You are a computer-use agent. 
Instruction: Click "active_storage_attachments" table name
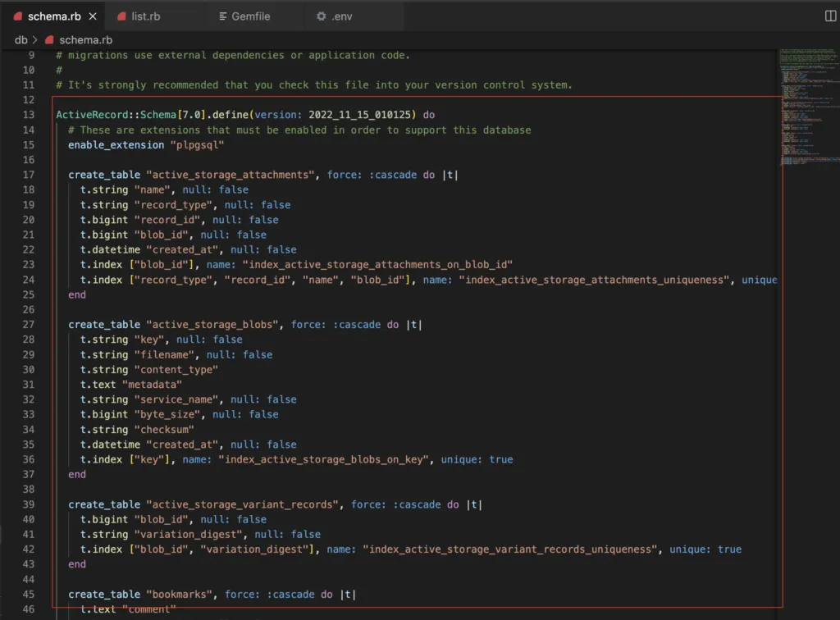(231, 175)
